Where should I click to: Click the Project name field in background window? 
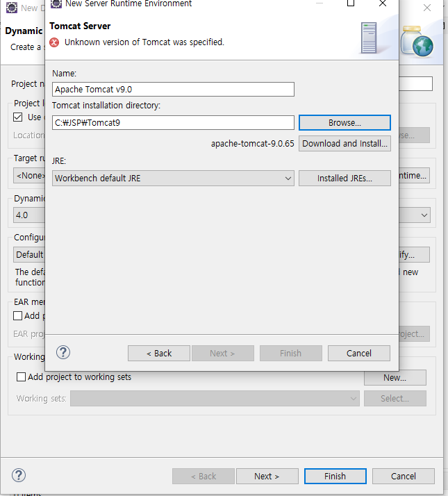(415, 84)
